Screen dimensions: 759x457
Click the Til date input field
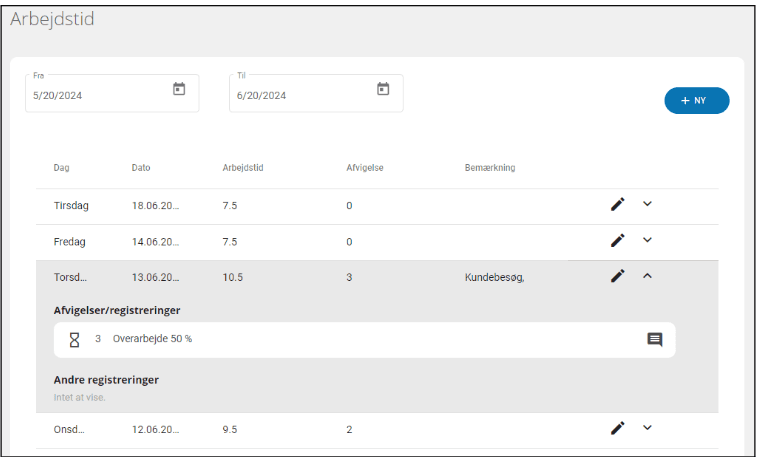click(300, 95)
